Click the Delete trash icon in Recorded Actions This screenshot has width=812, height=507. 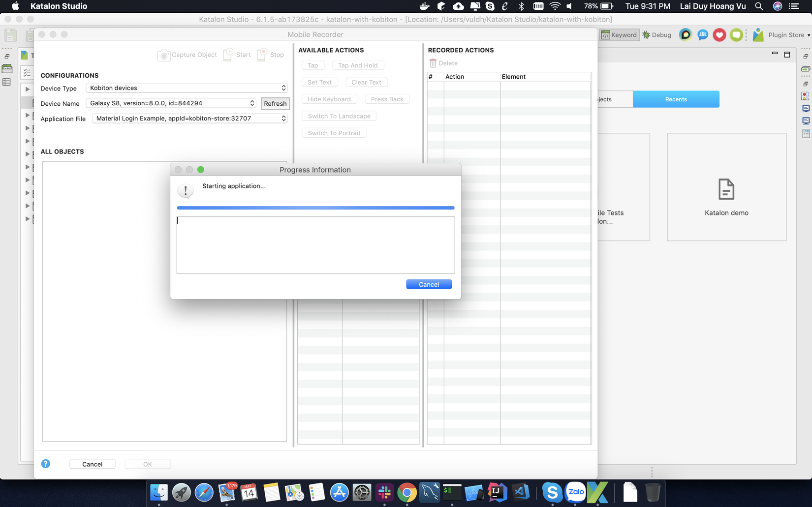[433, 63]
